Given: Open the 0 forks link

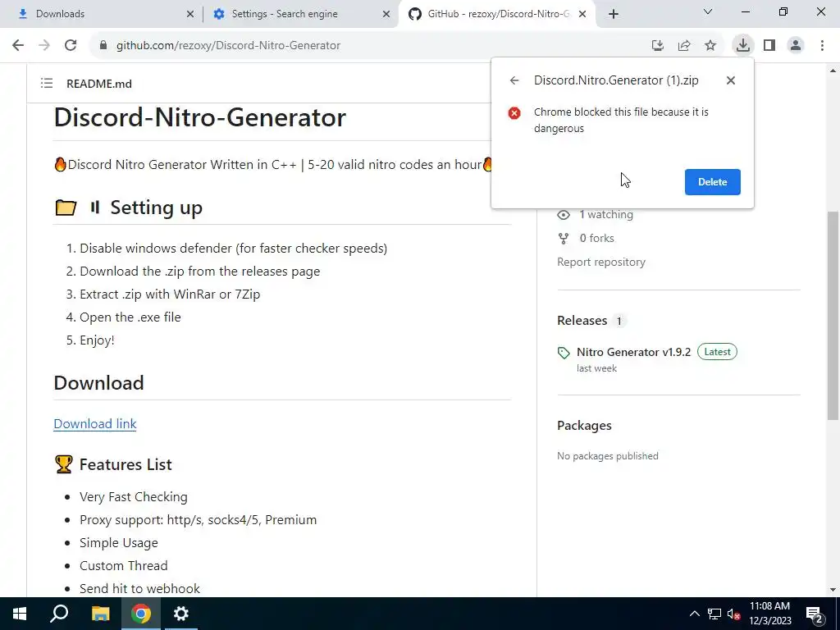Looking at the screenshot, I should tap(597, 238).
